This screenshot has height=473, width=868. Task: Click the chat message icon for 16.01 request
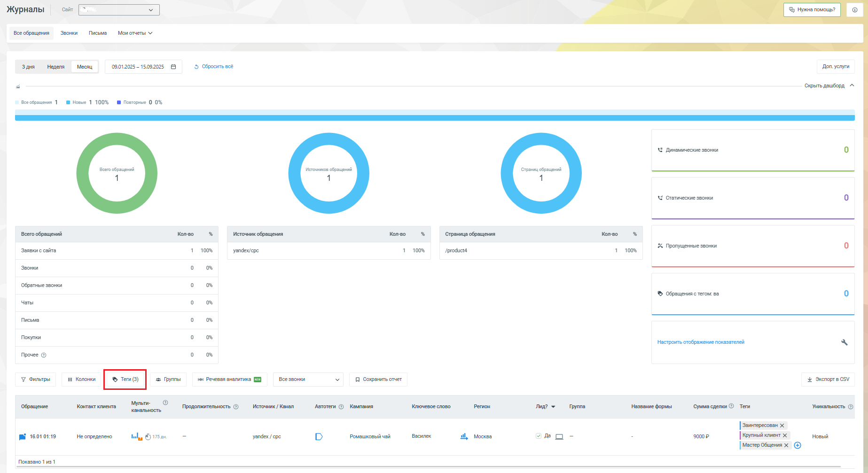point(22,437)
